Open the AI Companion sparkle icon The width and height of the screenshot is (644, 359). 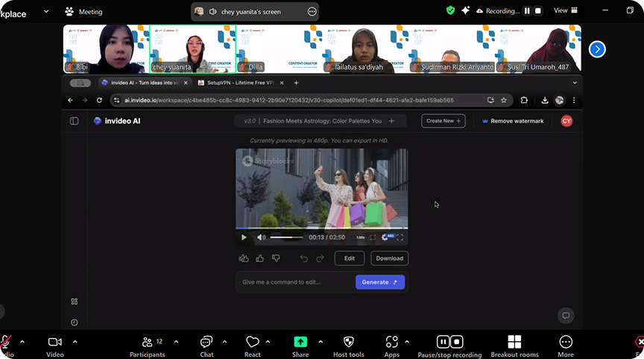coord(465,10)
